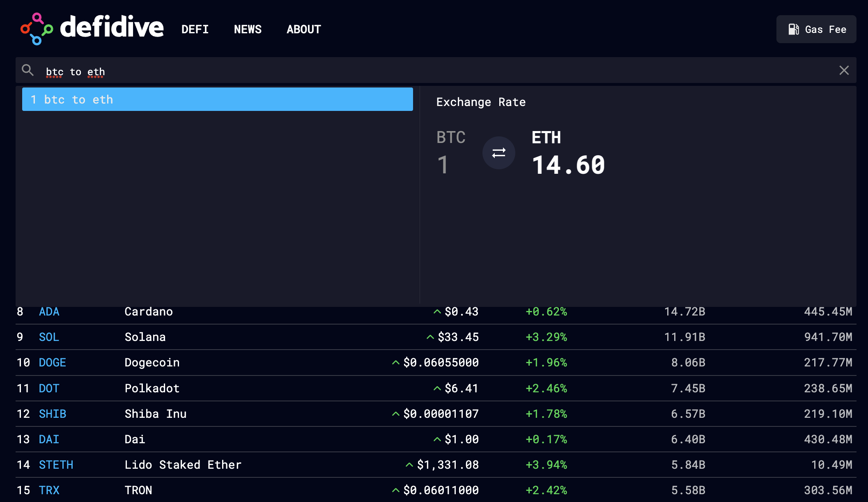Click the Gas Fee button
868x502 pixels.
pyautogui.click(x=816, y=29)
